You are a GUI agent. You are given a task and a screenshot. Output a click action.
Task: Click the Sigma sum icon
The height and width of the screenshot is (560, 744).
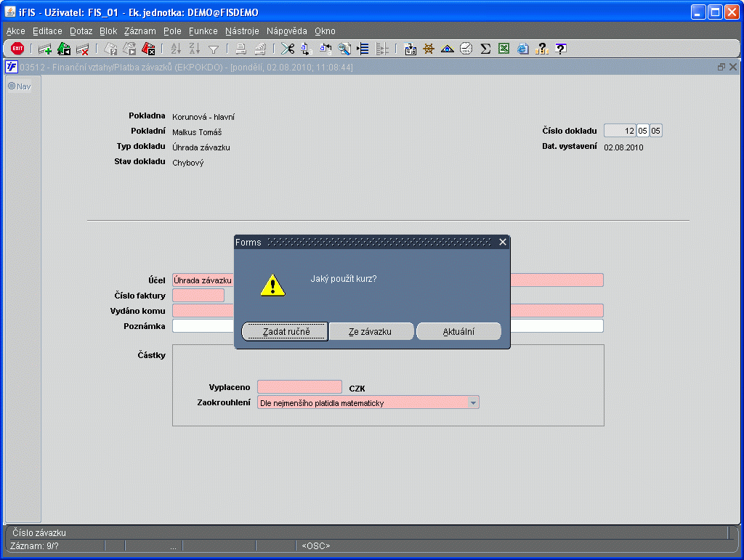click(x=485, y=49)
